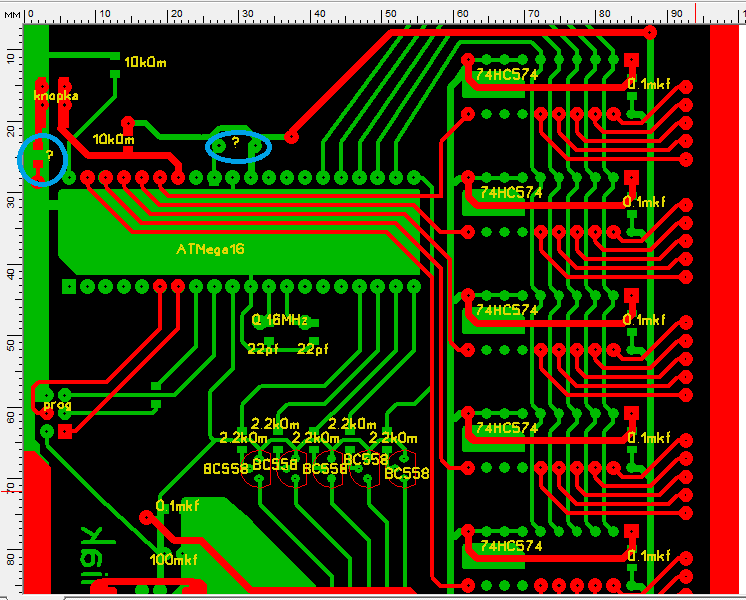Select the red square pad of prog connector
Viewport: 746px width, 600px height.
click(65, 432)
